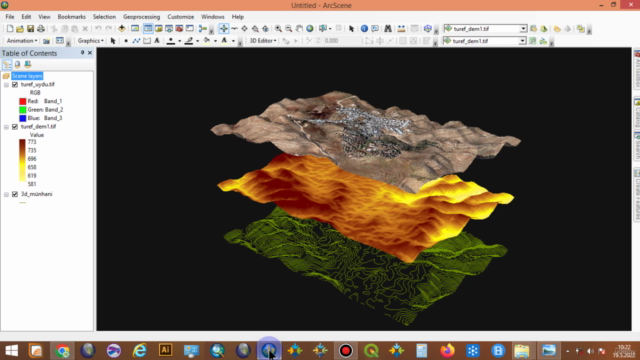The height and width of the screenshot is (360, 640).
Task: Click the Z value input field
Action: click(x=342, y=41)
